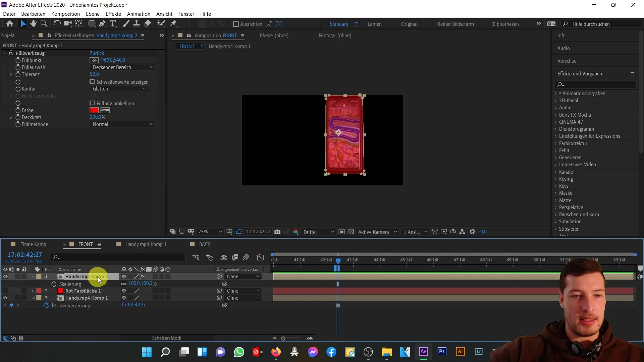Click the Zurück button in Füllwerkzeug panel
The width and height of the screenshot is (644, 362).
97,53
